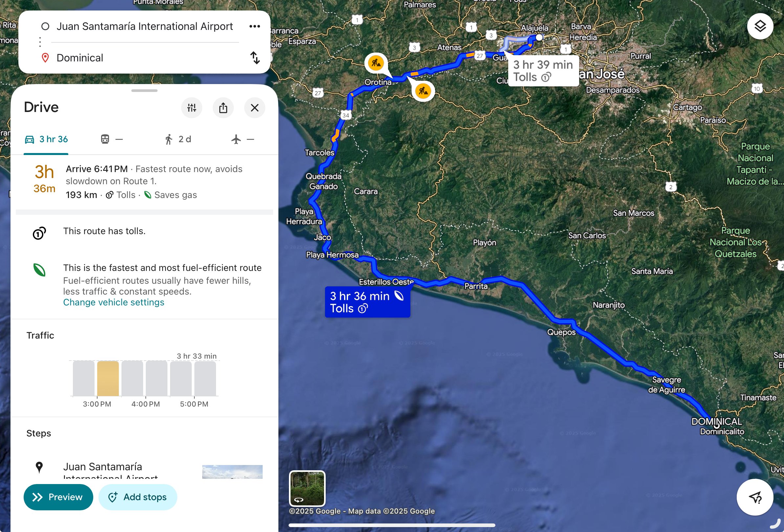Open the three-dot more options menu
This screenshot has height=532, width=784.
click(254, 26)
